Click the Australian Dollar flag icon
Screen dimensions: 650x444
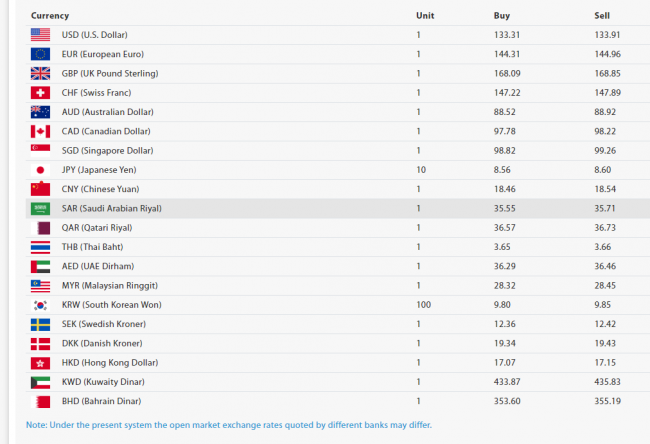click(40, 112)
